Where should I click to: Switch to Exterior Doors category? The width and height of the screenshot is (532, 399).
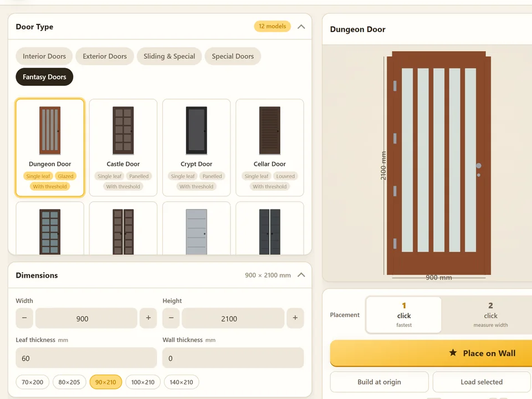coord(105,57)
